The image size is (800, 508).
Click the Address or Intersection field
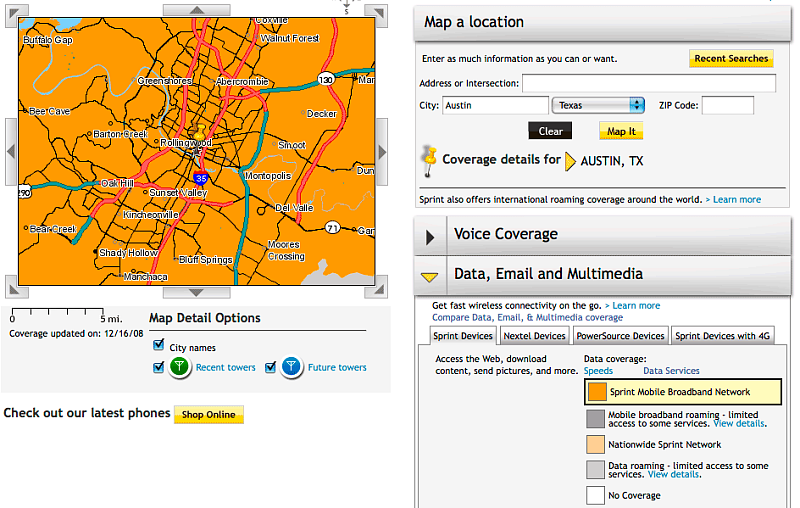(649, 83)
